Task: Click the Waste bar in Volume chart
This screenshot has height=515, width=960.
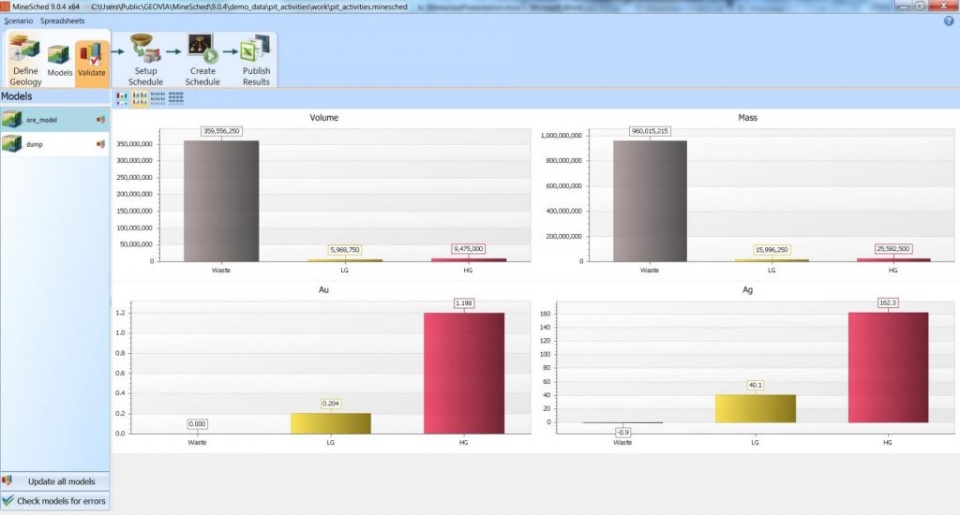Action: coord(221,201)
